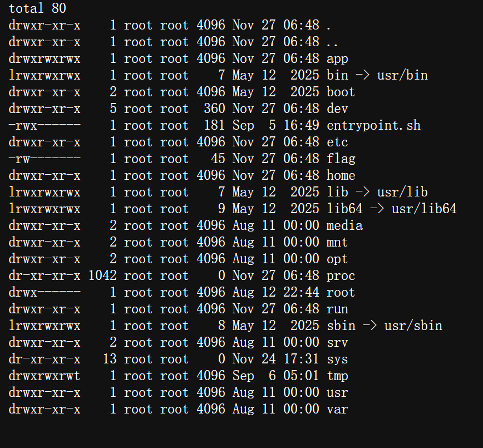Click the etc directory name
Viewport: 483px width, 448px height.
tap(337, 142)
